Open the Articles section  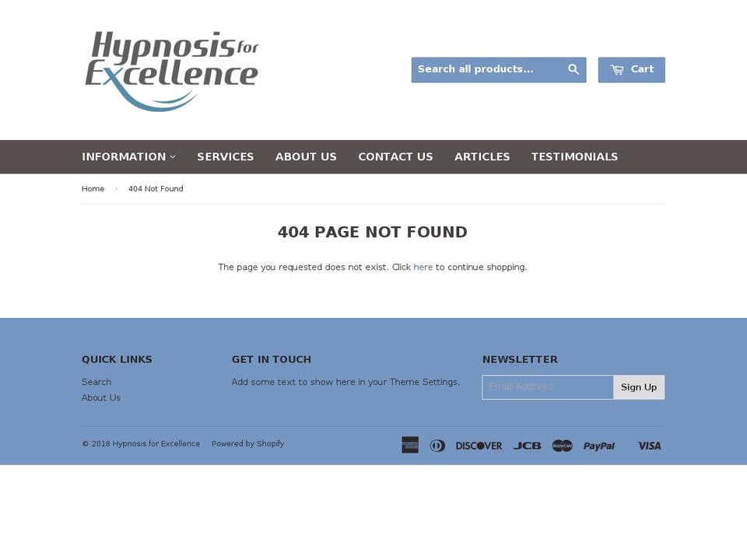[482, 156]
